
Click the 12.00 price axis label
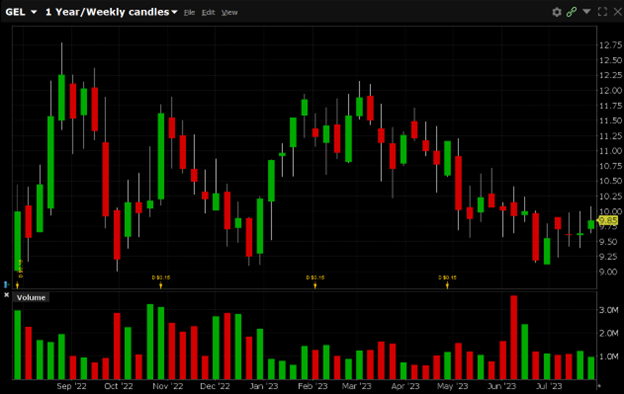[610, 90]
